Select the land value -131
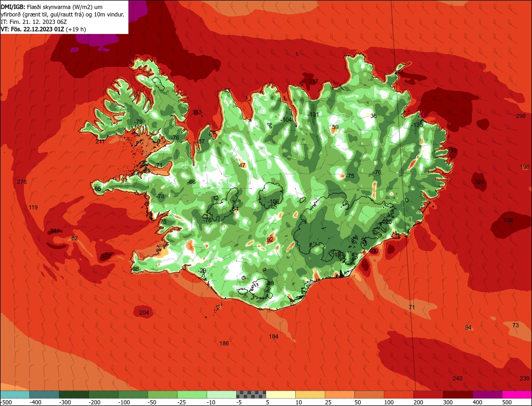This screenshot has height=406, width=532. 313,115
